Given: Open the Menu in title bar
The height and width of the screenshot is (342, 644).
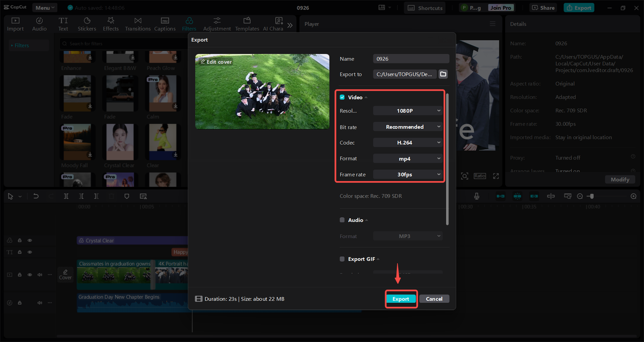Looking at the screenshot, I should pos(45,8).
